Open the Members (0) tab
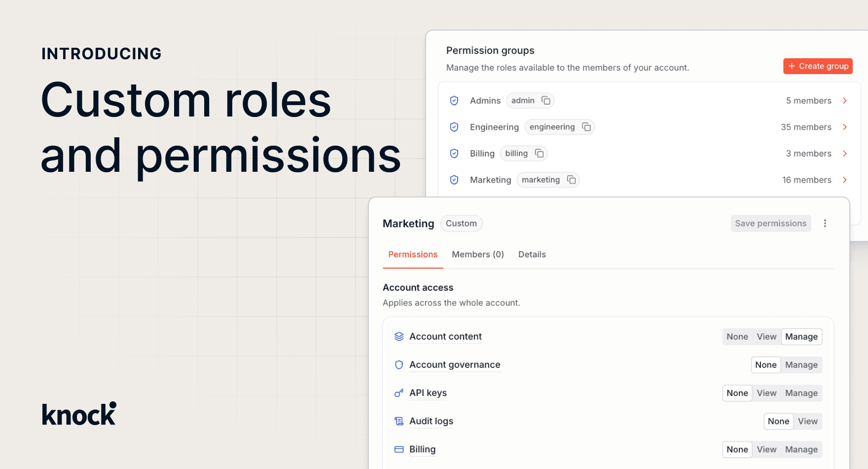868x469 pixels. pos(478,255)
